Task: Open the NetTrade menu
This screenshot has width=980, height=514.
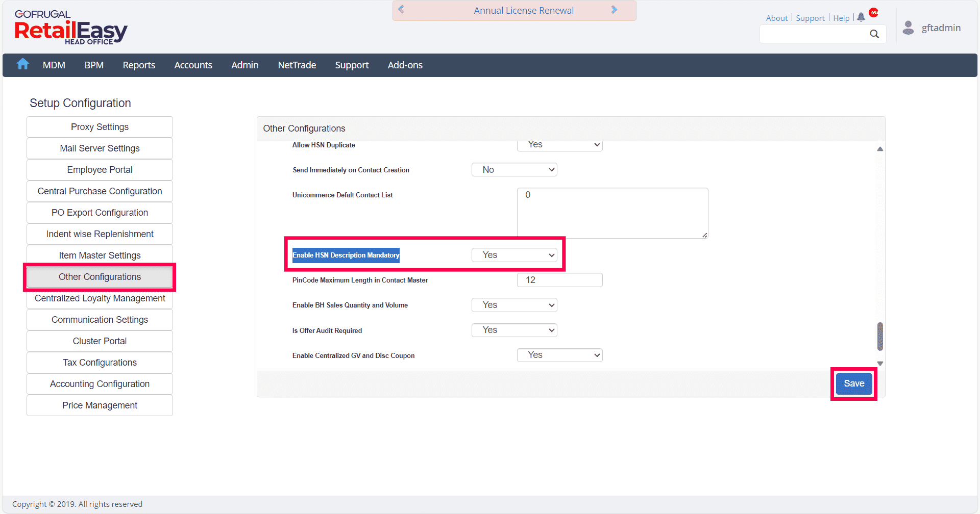Action: 297,65
